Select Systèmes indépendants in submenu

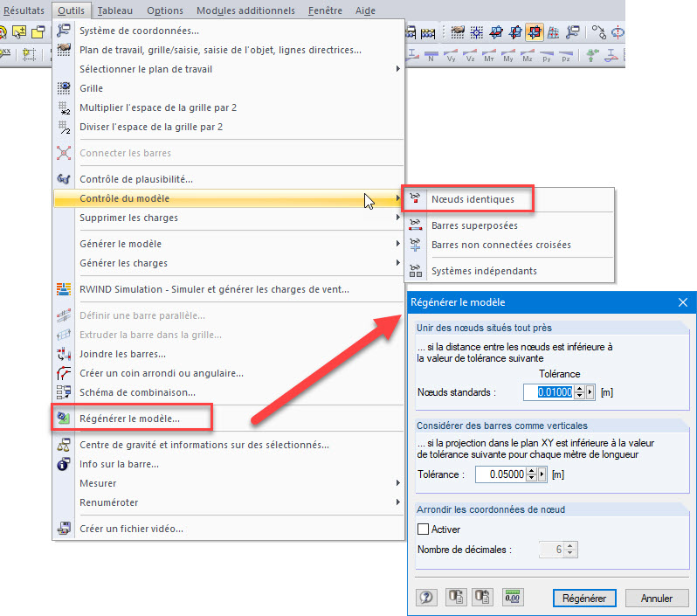[x=510, y=271]
